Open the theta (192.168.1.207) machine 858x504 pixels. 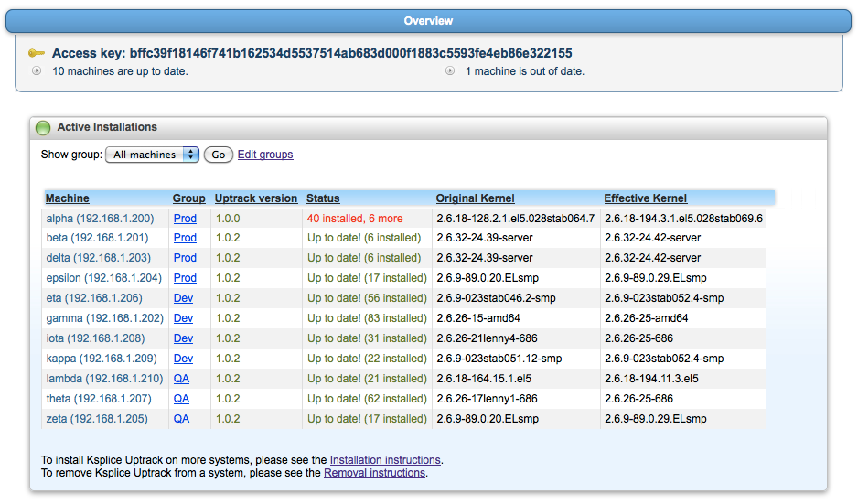(x=99, y=399)
